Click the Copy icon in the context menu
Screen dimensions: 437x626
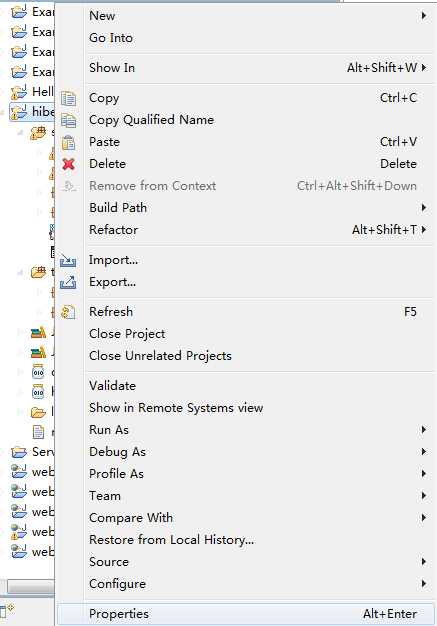[x=68, y=98]
